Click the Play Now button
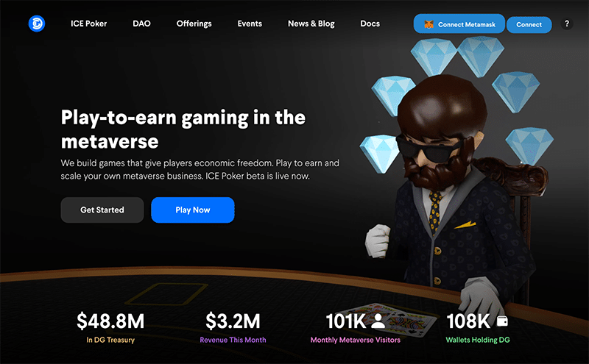 tap(193, 210)
